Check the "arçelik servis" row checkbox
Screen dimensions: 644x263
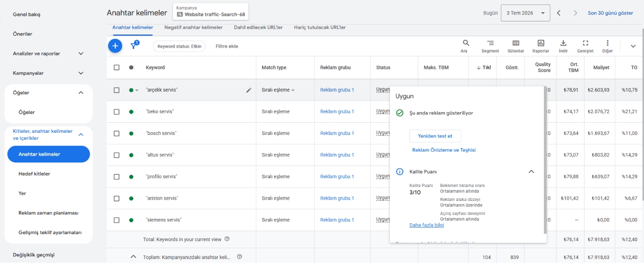point(116,90)
